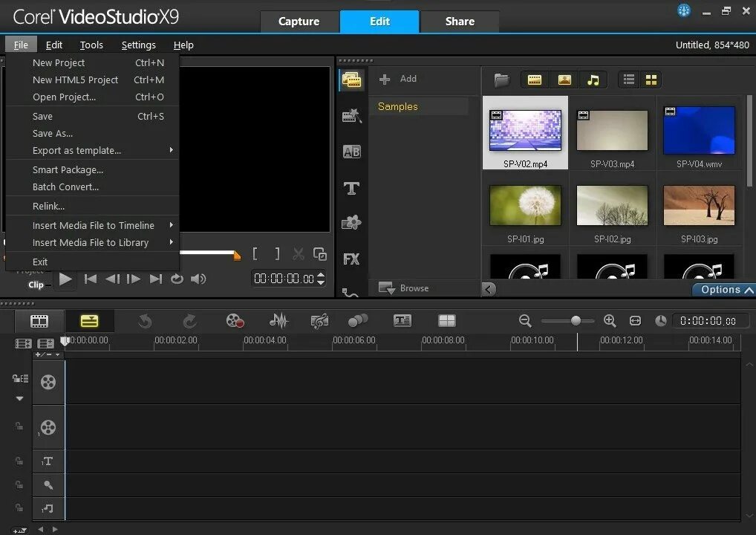This screenshot has height=535, width=756.
Task: Open the Media library panel icon
Action: pos(351,80)
